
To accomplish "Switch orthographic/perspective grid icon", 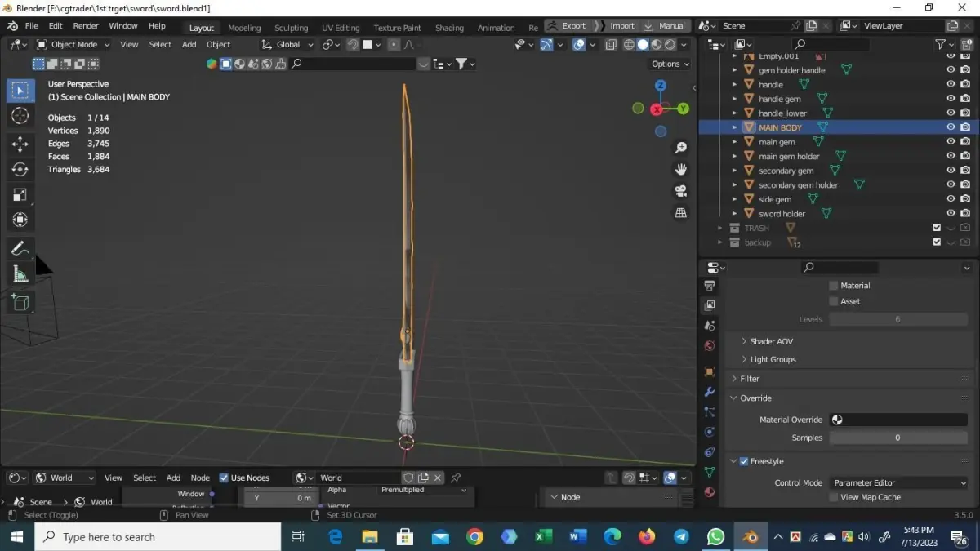I will pos(680,212).
